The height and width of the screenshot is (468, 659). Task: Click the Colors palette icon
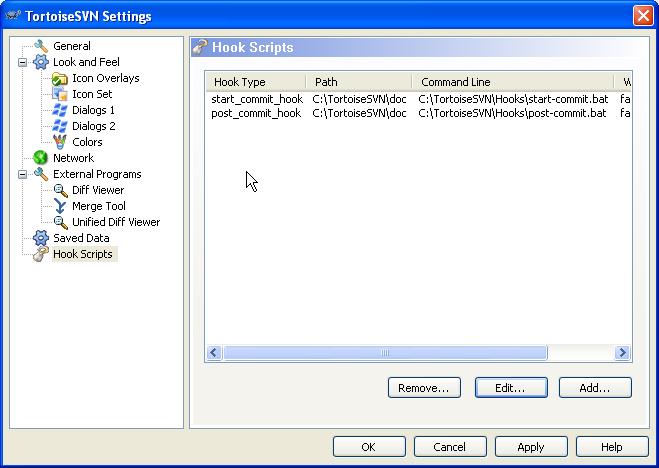(60, 142)
